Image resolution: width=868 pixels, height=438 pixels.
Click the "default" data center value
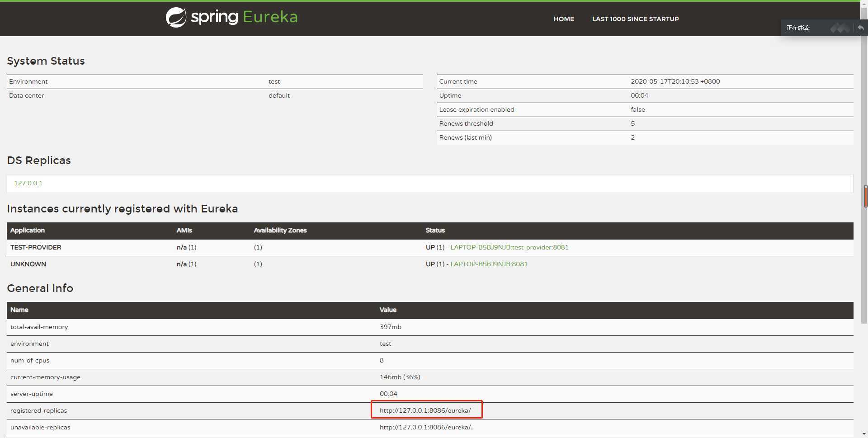(279, 95)
